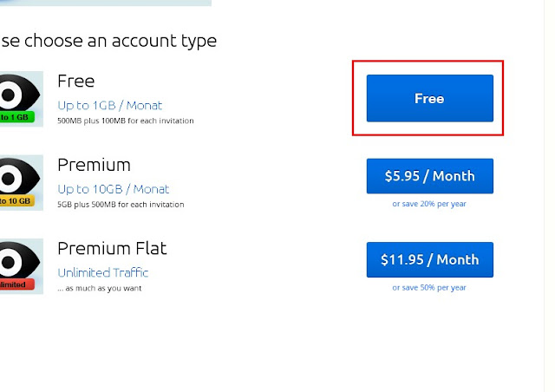Click the 'Free' plan title heading

(76, 82)
